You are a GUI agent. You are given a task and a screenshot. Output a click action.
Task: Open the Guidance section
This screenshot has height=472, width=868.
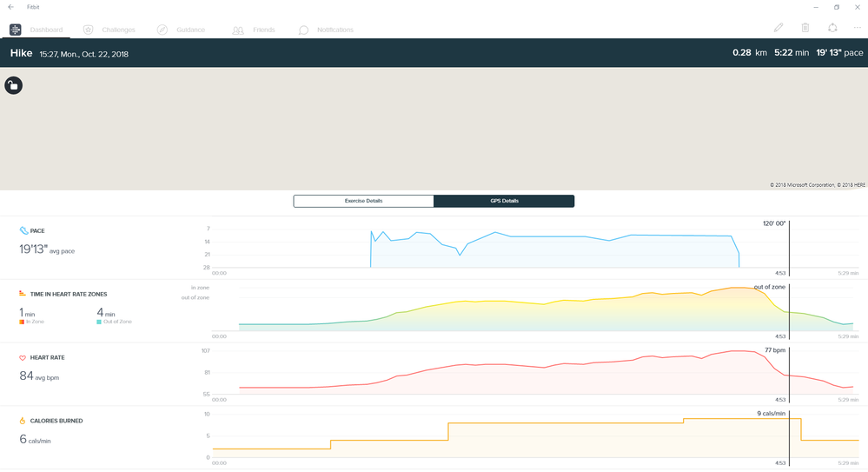(181, 30)
